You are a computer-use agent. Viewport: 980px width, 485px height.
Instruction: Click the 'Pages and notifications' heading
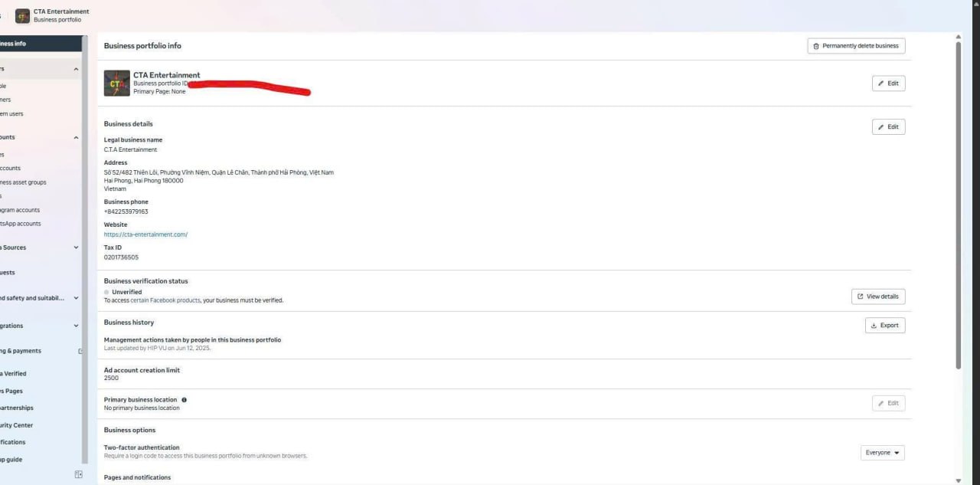137,477
